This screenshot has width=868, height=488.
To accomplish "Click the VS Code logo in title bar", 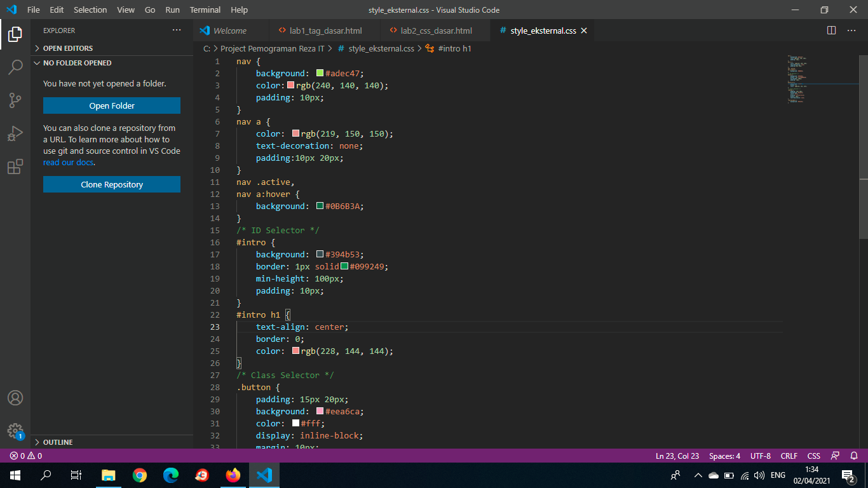I will (x=11, y=10).
